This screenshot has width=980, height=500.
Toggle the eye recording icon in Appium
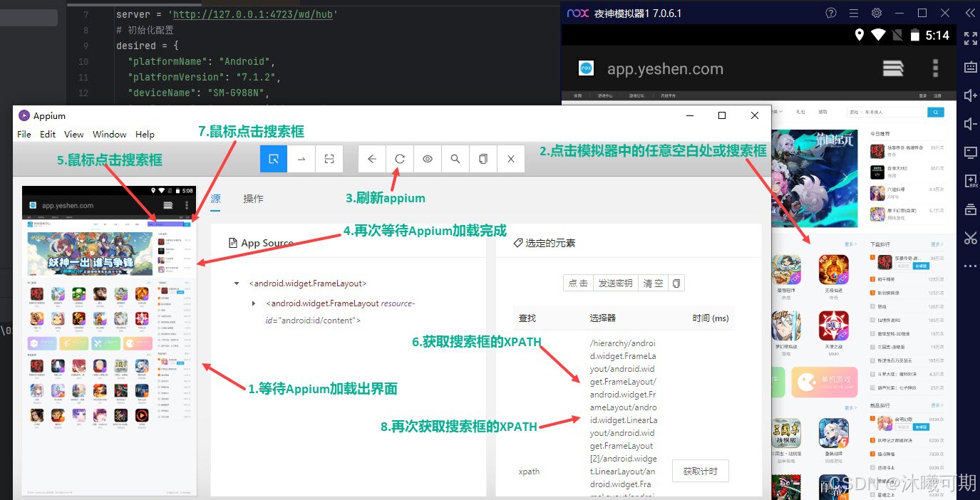pyautogui.click(x=428, y=159)
